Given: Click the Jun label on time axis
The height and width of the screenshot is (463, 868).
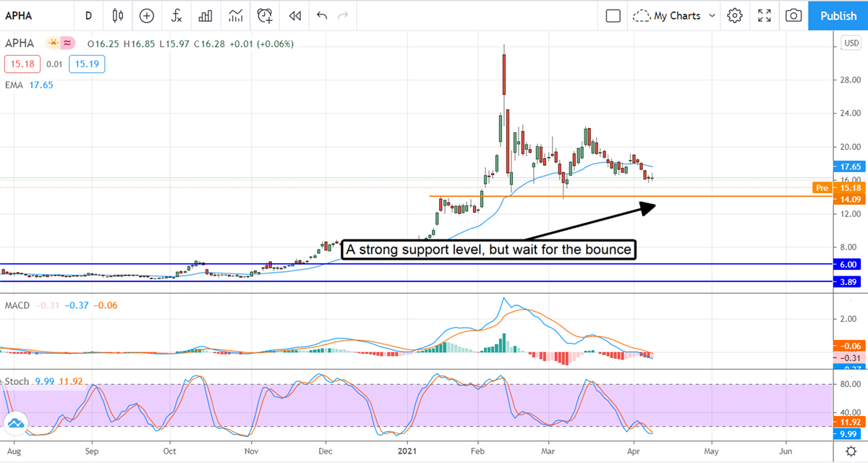Looking at the screenshot, I should (x=786, y=451).
